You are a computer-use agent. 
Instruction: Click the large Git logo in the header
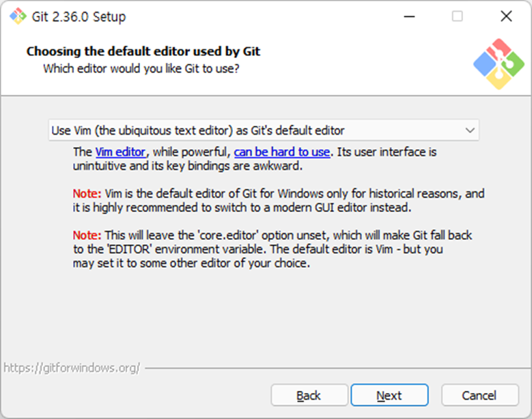click(x=499, y=64)
